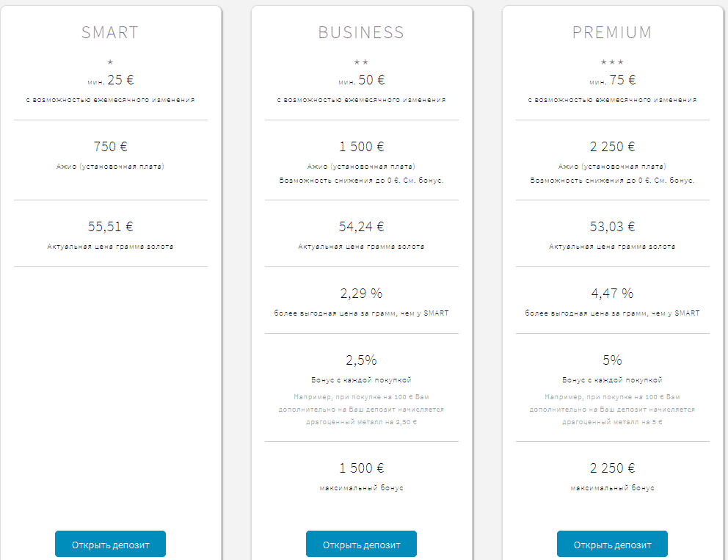Image resolution: width=728 pixels, height=560 pixels.
Task: Open a deposit under the BUSINESS plan
Action: tap(361, 544)
